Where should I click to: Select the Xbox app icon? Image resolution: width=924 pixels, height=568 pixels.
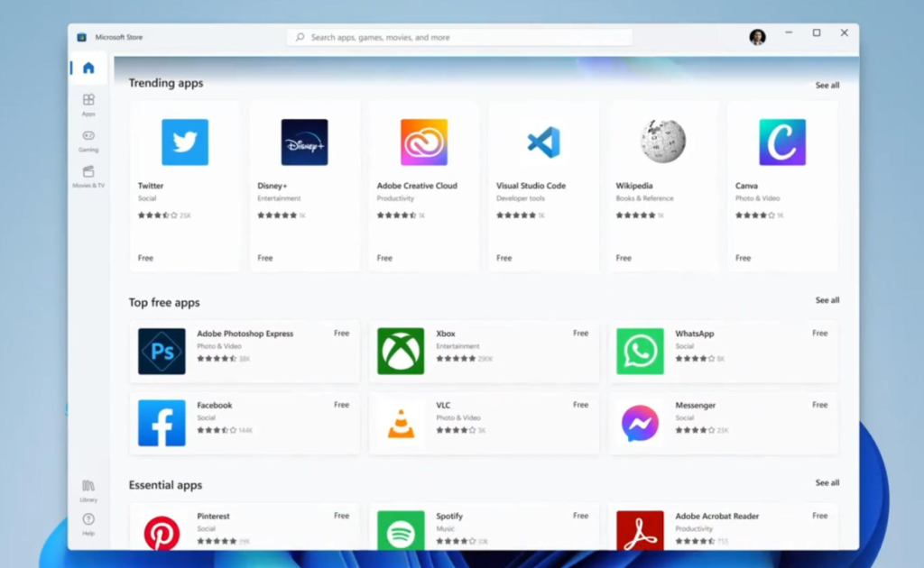pyautogui.click(x=401, y=352)
